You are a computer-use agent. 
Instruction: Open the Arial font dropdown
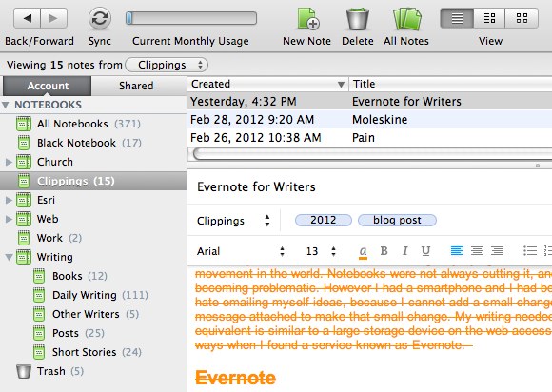point(241,251)
